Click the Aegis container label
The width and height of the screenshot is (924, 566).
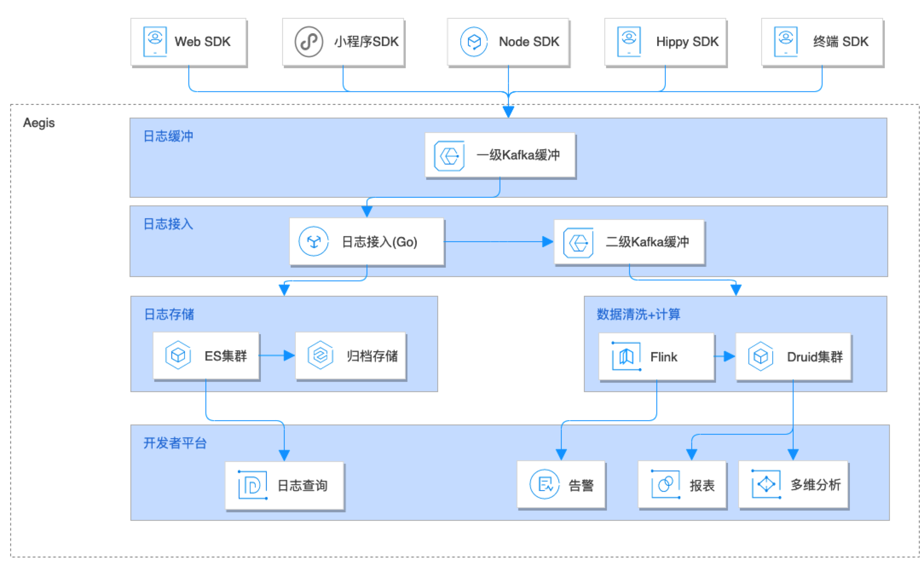39,123
